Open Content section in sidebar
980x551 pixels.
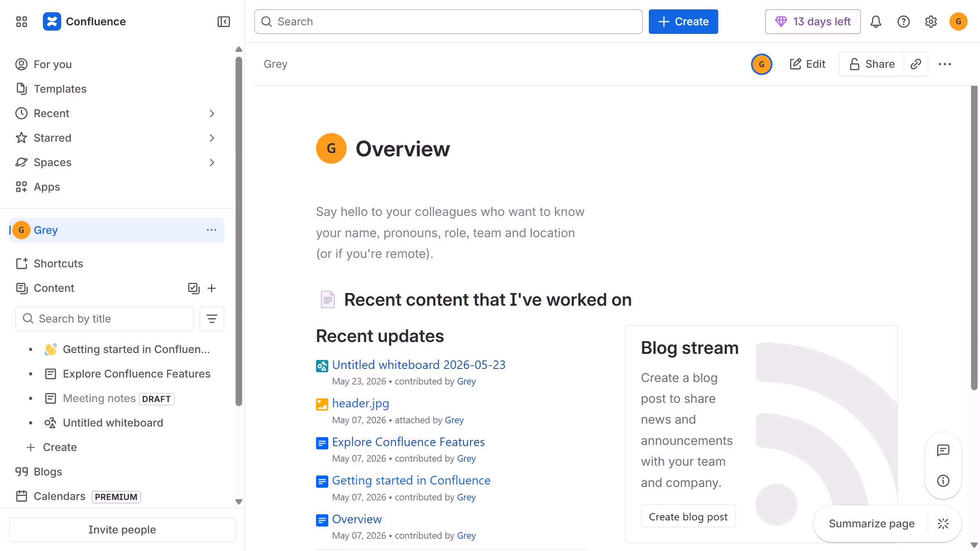pyautogui.click(x=54, y=288)
